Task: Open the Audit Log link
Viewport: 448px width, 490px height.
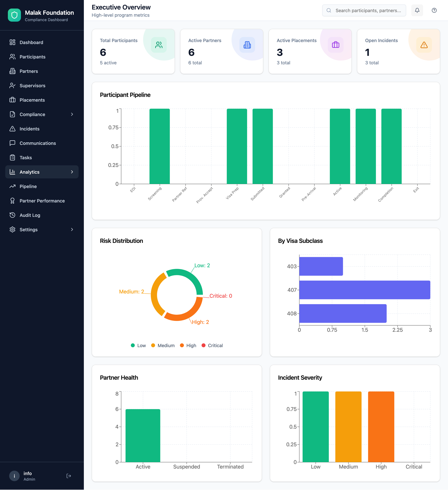Action: (30, 215)
